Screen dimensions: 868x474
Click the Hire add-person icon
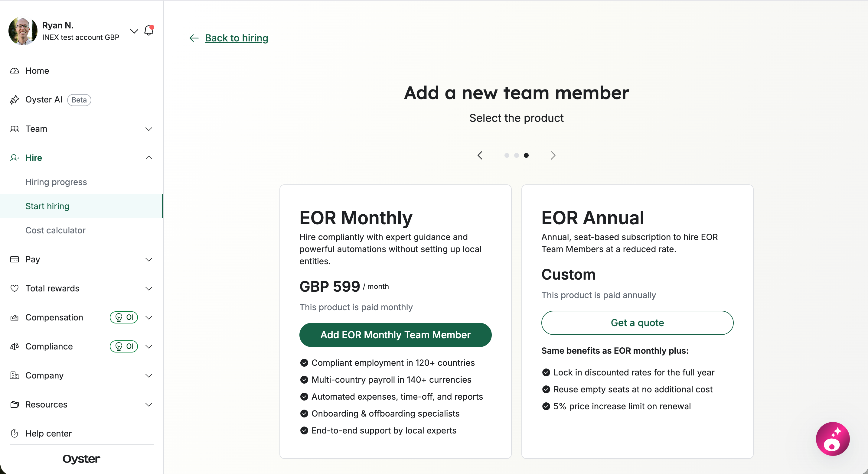tap(15, 158)
